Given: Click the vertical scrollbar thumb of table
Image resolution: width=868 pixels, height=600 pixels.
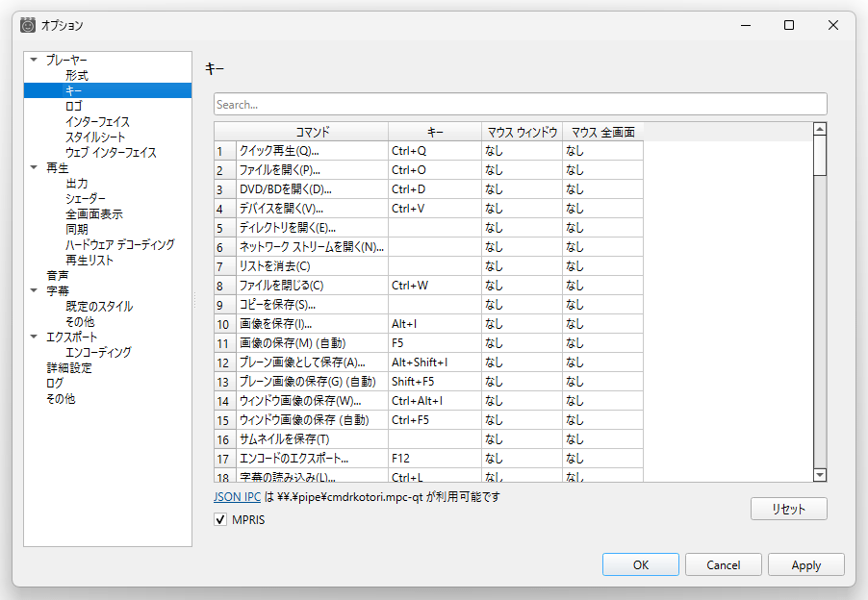Looking at the screenshot, I should pos(820,156).
